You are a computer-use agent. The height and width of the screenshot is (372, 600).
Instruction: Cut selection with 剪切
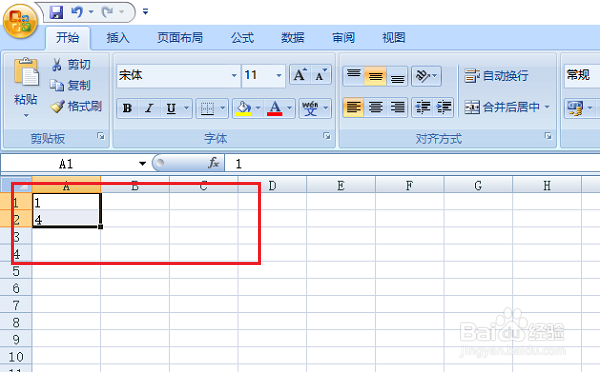pos(71,64)
